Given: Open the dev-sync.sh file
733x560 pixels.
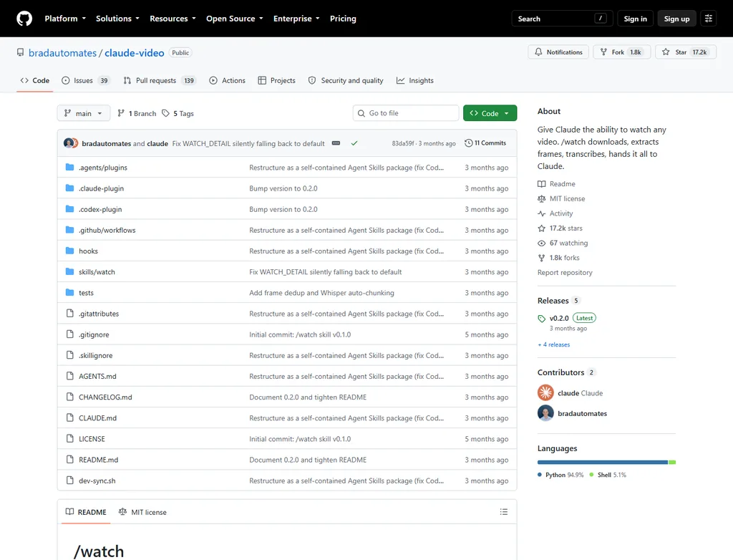Looking at the screenshot, I should pyautogui.click(x=97, y=481).
